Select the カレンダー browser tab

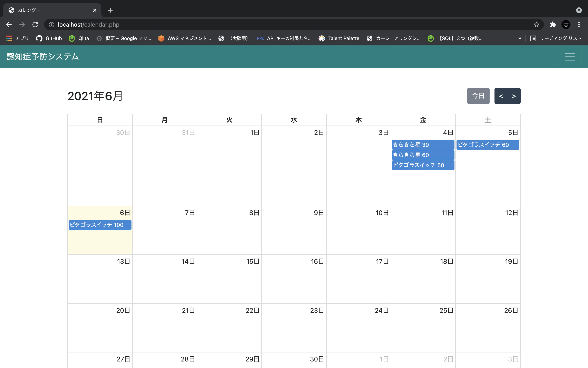tap(52, 10)
